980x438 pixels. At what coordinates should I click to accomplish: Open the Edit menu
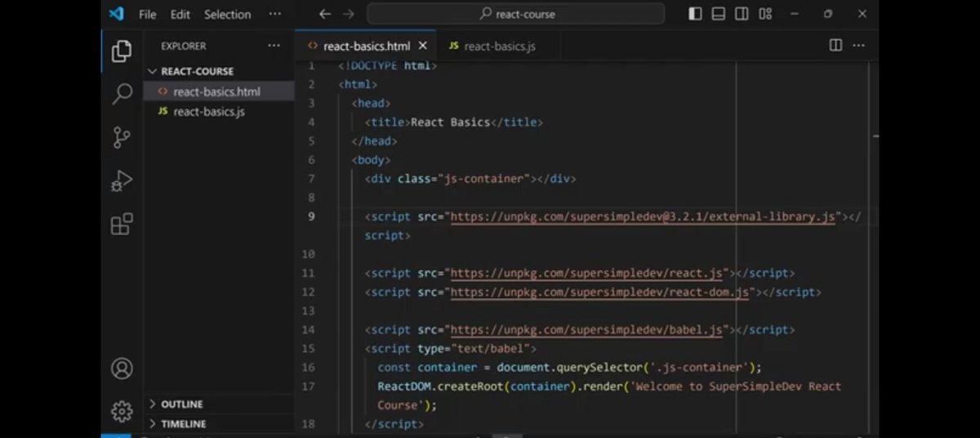(180, 14)
